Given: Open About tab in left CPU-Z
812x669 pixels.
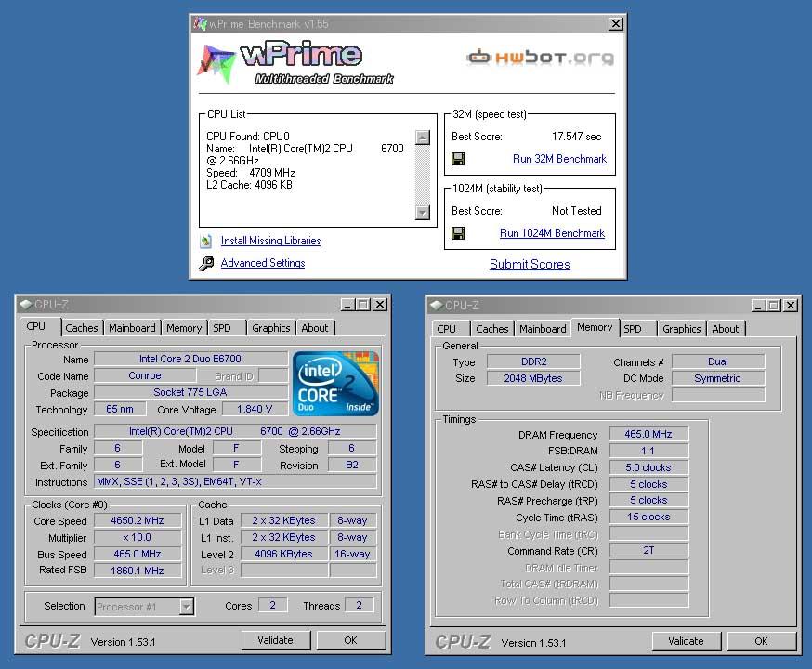Looking at the screenshot, I should pos(315,328).
